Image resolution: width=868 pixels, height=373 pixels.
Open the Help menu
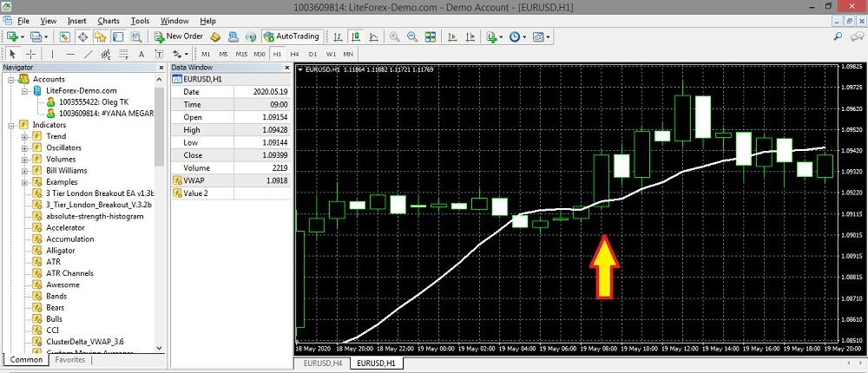208,21
